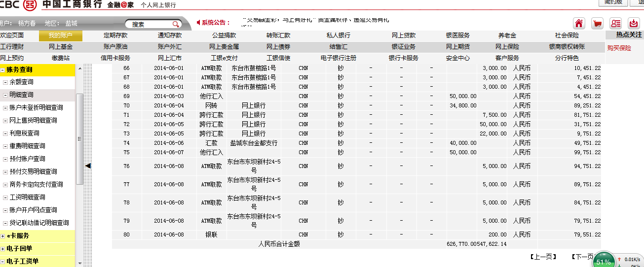Expand the e卡服务 section
This screenshot has width=644, height=267.
click(x=2, y=236)
